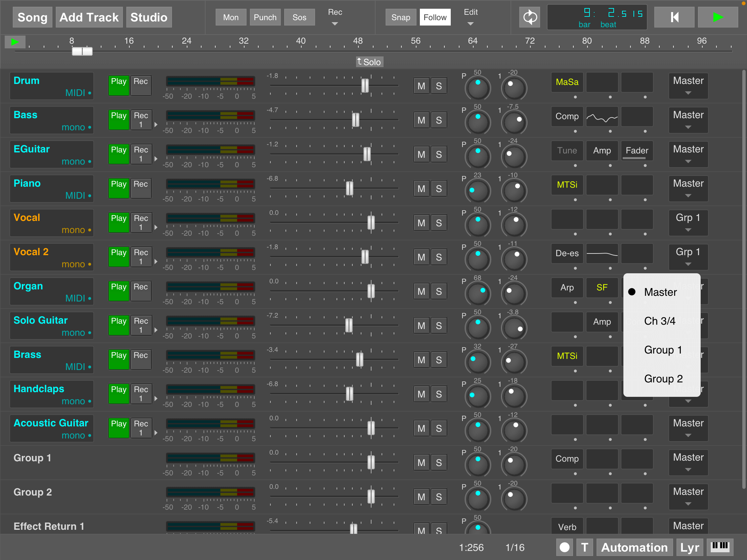Click the loop cycle icon
Image resolution: width=747 pixels, height=560 pixels.
[x=530, y=17]
